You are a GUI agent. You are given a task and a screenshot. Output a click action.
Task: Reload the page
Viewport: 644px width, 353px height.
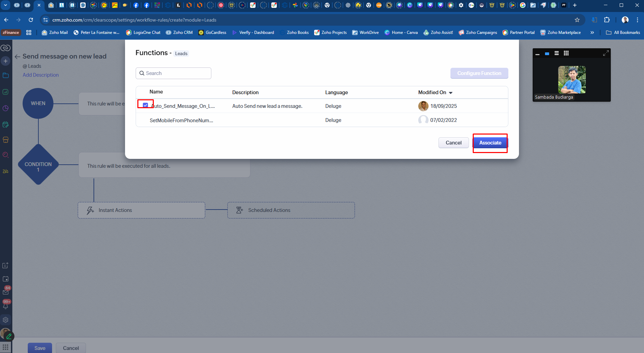tap(31, 20)
